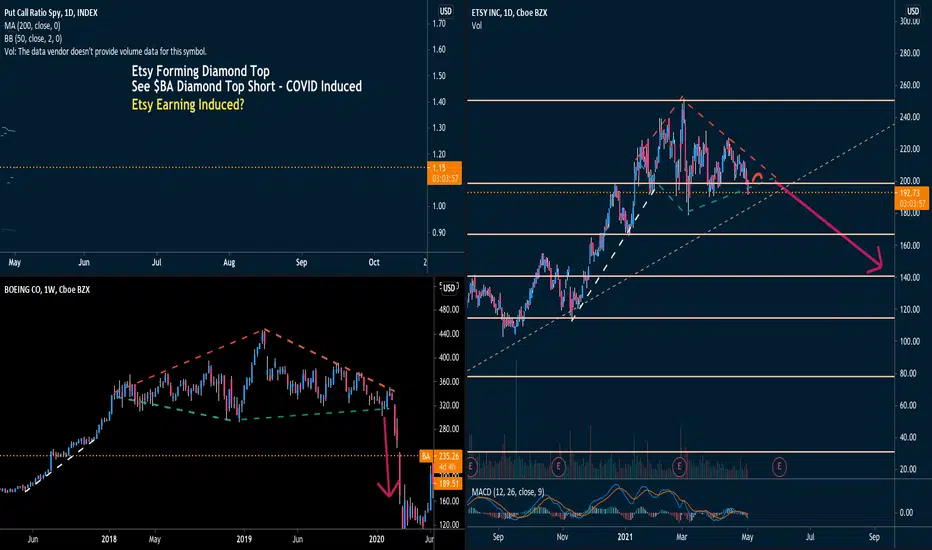The height and width of the screenshot is (550, 932).
Task: Click the Nov label on Etsy time axis
Action: tap(562, 537)
